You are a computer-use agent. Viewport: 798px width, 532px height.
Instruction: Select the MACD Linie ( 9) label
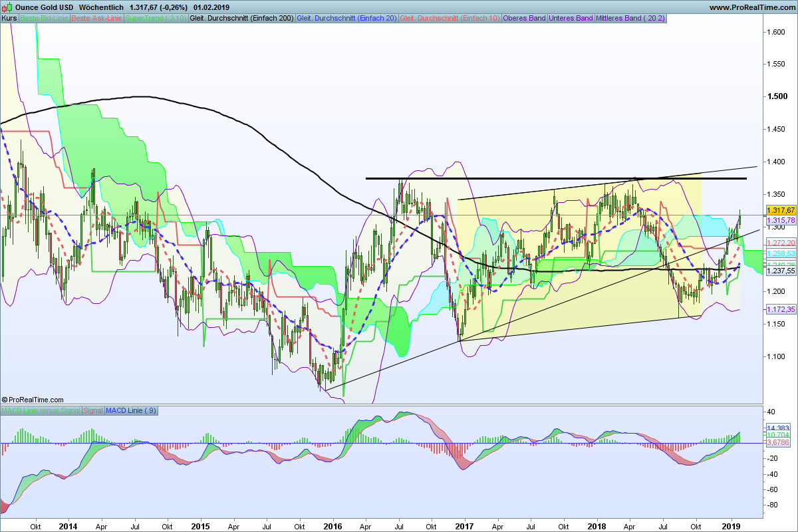(x=131, y=410)
